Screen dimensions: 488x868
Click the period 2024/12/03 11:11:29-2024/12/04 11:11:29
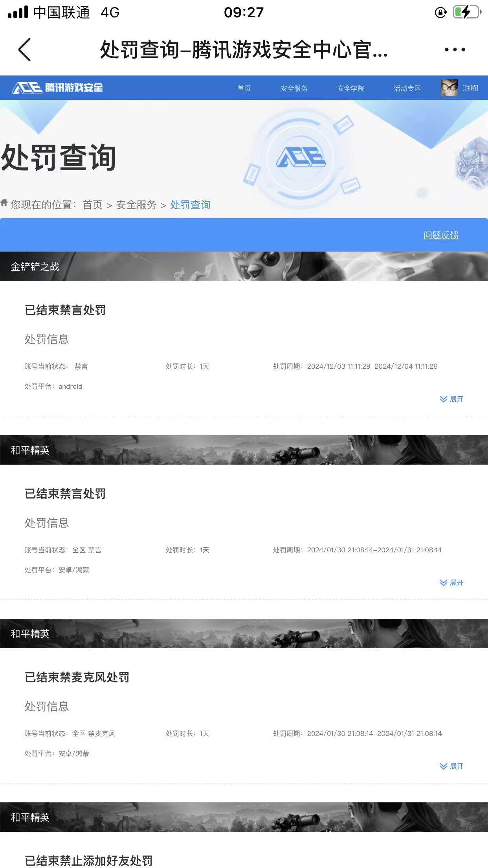(372, 366)
